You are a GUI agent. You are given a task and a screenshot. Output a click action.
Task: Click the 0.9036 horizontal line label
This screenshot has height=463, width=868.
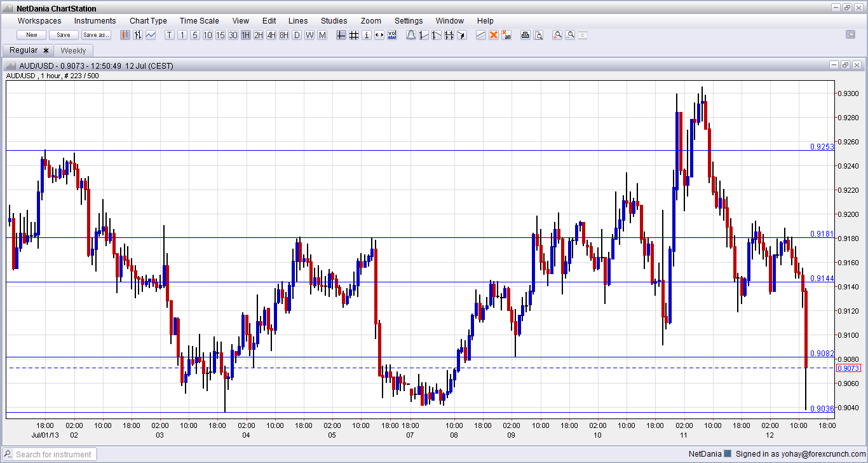point(822,409)
